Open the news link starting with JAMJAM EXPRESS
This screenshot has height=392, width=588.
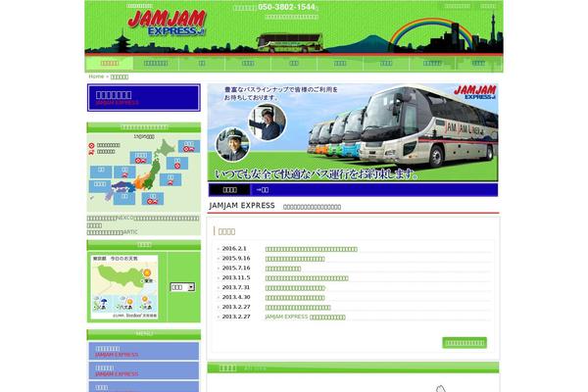click(x=305, y=318)
